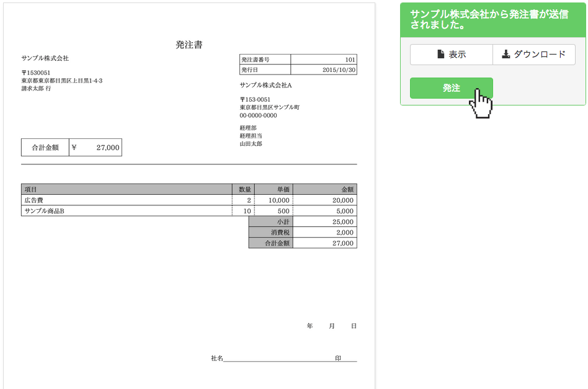588x389 pixels.
Task: Click company name サンプル株式会社A
Action: pyautogui.click(x=266, y=85)
